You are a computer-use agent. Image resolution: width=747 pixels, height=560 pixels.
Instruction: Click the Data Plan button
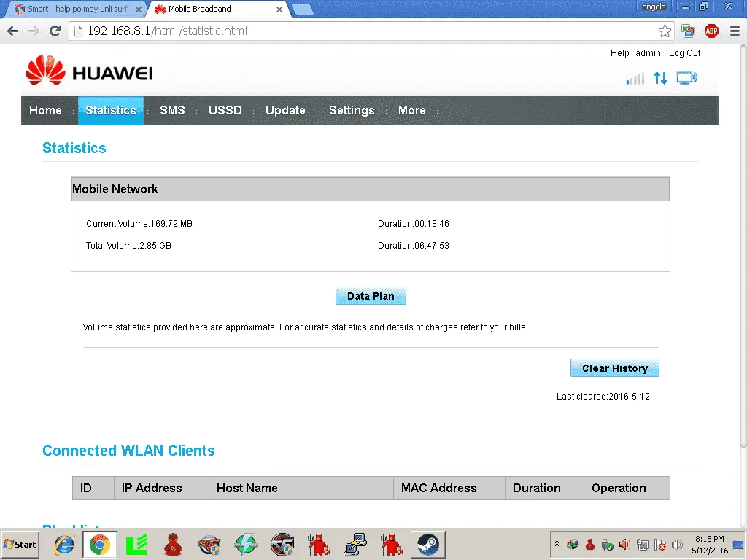tap(371, 296)
